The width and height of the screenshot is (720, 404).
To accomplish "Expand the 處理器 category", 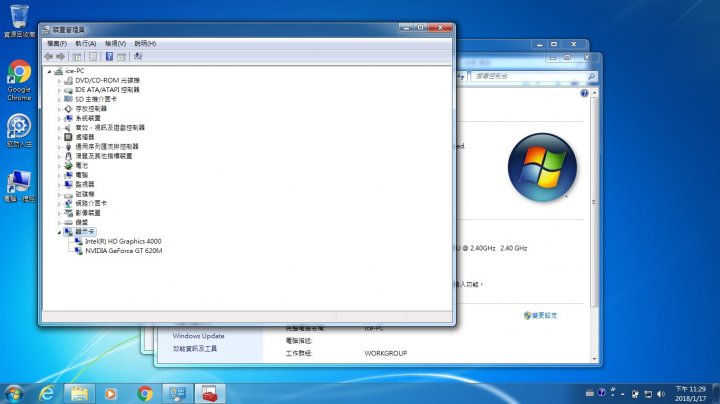I will click(x=59, y=138).
